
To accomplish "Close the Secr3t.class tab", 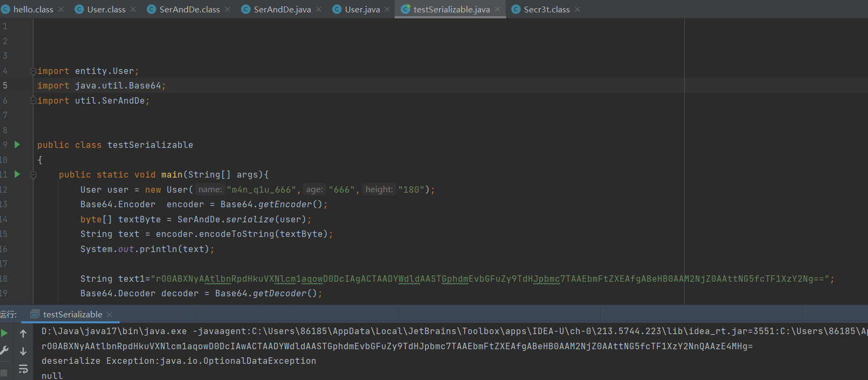I will click(x=577, y=9).
